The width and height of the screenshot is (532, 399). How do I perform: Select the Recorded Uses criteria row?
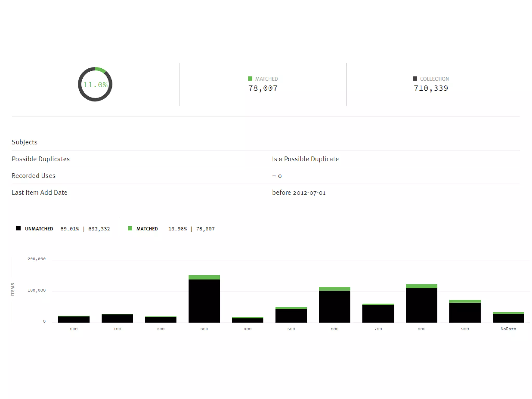34,176
